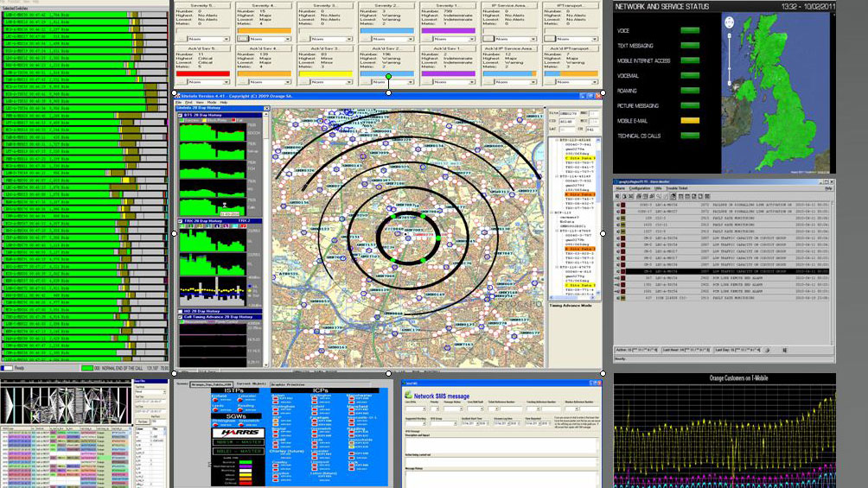Click the map zoom slider in Network Status

(729, 60)
